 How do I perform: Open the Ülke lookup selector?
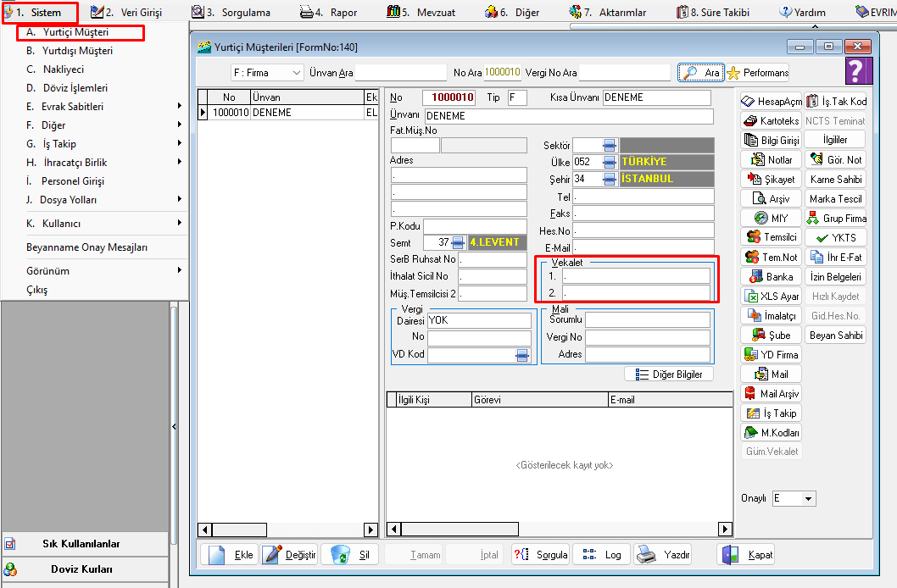609,162
